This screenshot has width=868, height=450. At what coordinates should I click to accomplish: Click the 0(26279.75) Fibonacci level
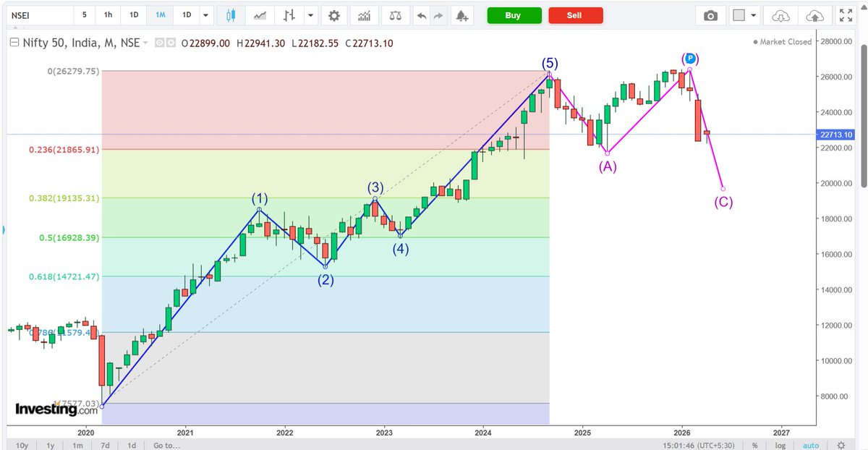click(x=73, y=71)
